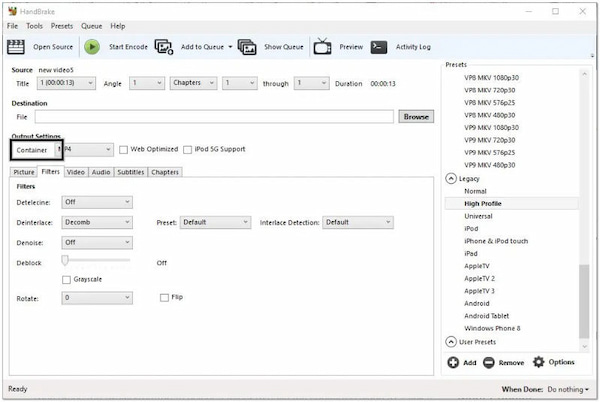600x402 pixels.
Task: Select the VP9 MKV 720p30 preset
Action: [489, 140]
